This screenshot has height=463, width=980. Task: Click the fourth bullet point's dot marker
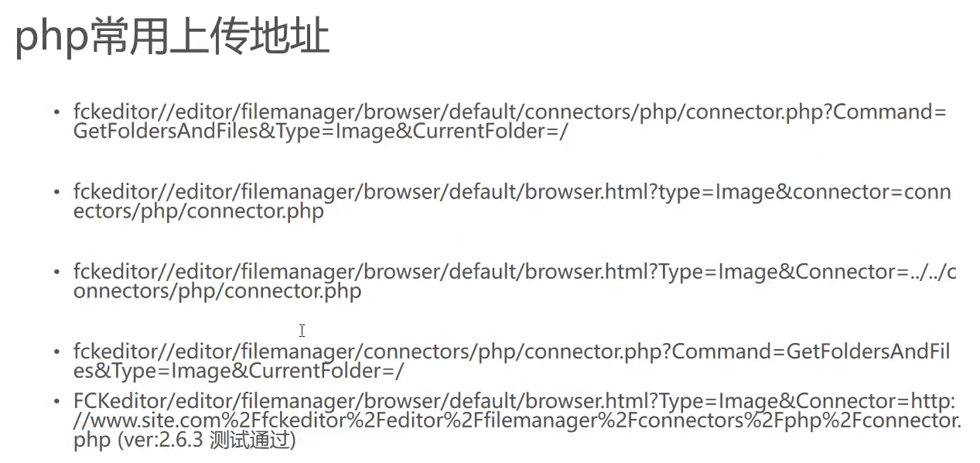[56, 352]
